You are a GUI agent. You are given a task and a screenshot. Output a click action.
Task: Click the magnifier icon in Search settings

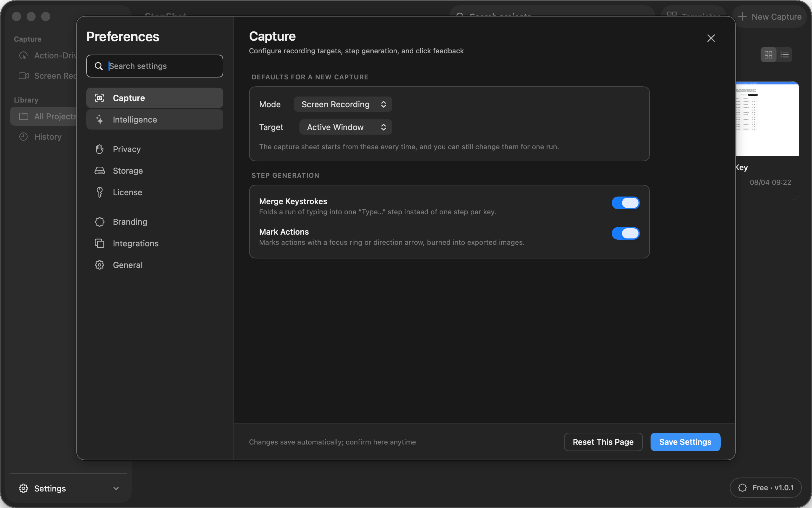(99, 66)
